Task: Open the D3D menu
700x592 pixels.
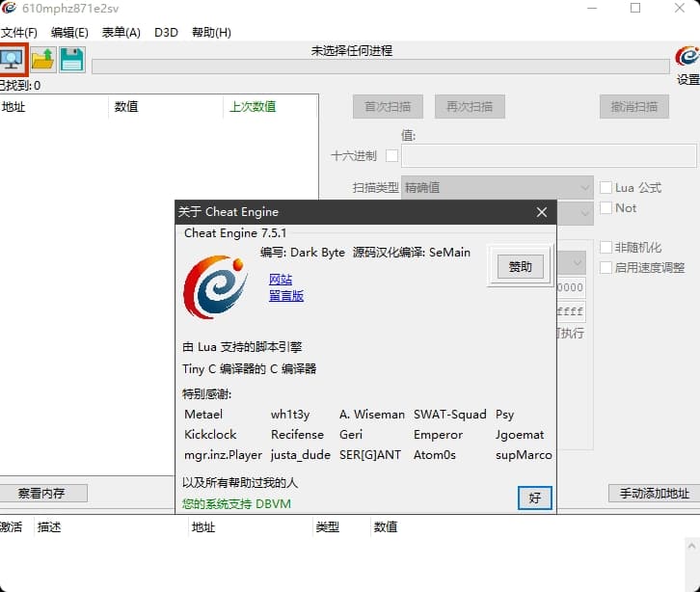Action: [166, 33]
